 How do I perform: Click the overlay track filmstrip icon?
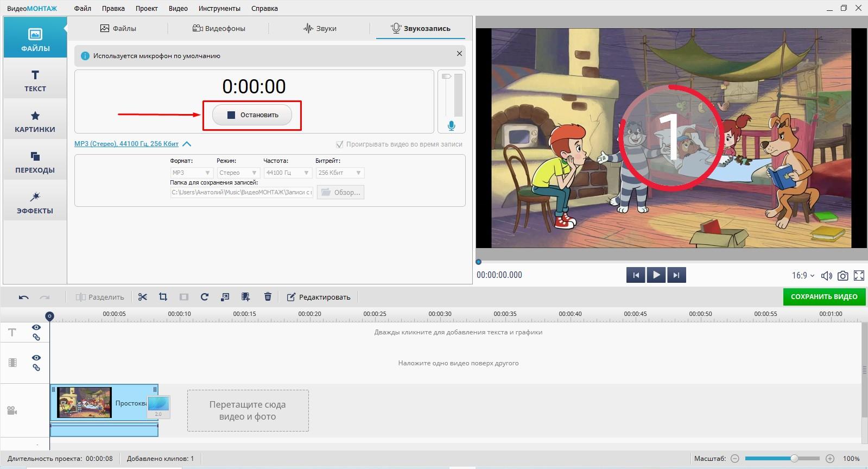pos(12,363)
